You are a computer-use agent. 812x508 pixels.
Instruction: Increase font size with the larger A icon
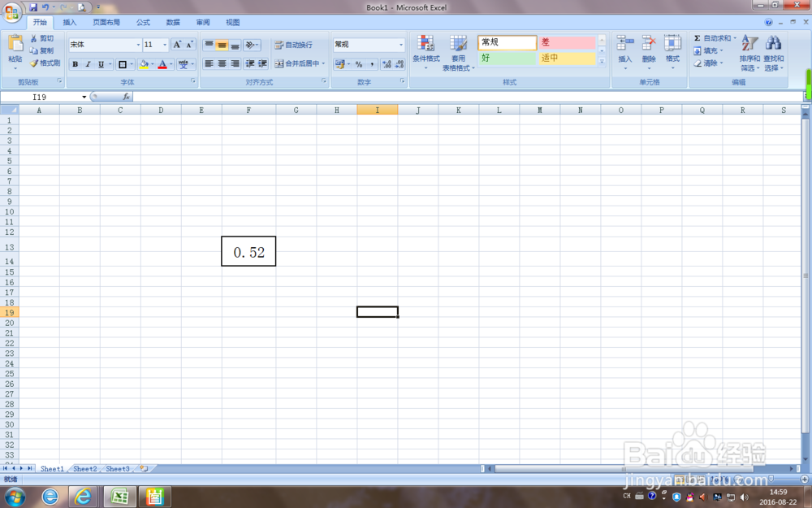[177, 45]
